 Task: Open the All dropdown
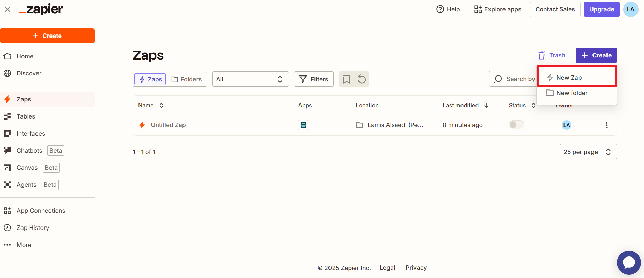point(250,79)
